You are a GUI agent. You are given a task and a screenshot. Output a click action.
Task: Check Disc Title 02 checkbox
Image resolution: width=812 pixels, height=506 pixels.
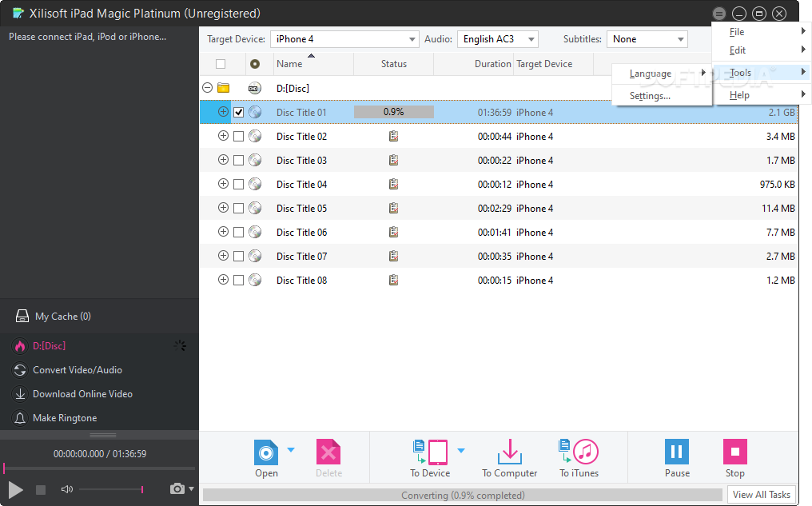[x=238, y=136]
